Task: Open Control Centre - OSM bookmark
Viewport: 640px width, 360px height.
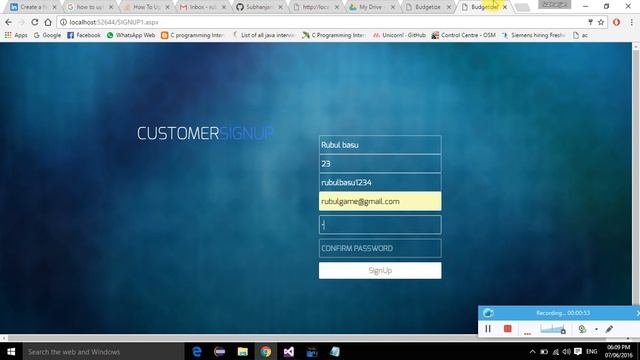Action: tap(464, 36)
